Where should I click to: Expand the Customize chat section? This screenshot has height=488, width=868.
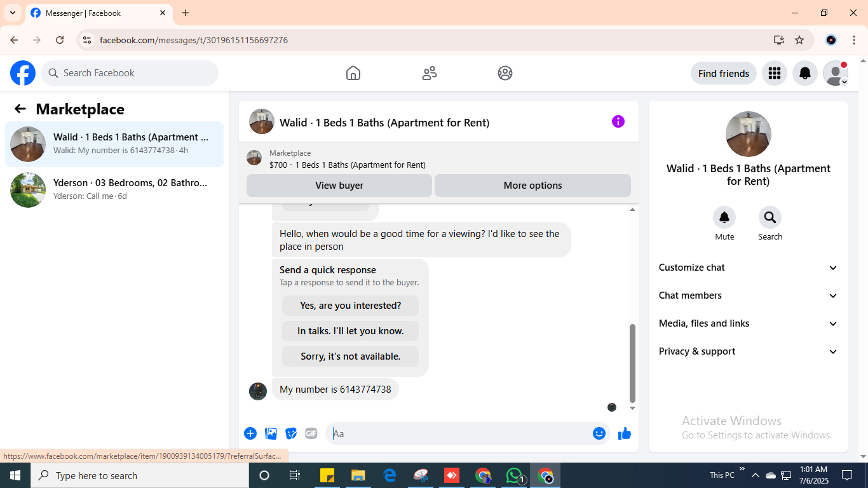coord(749,268)
